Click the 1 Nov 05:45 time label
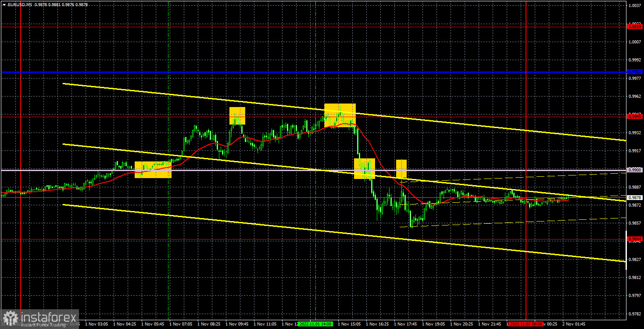This screenshot has width=644, height=329. (153, 324)
